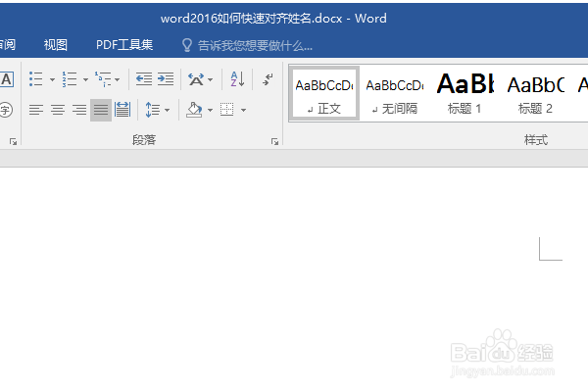The image size is (588, 392).
Task: Apply the 标题 2 style
Action: coord(535,93)
